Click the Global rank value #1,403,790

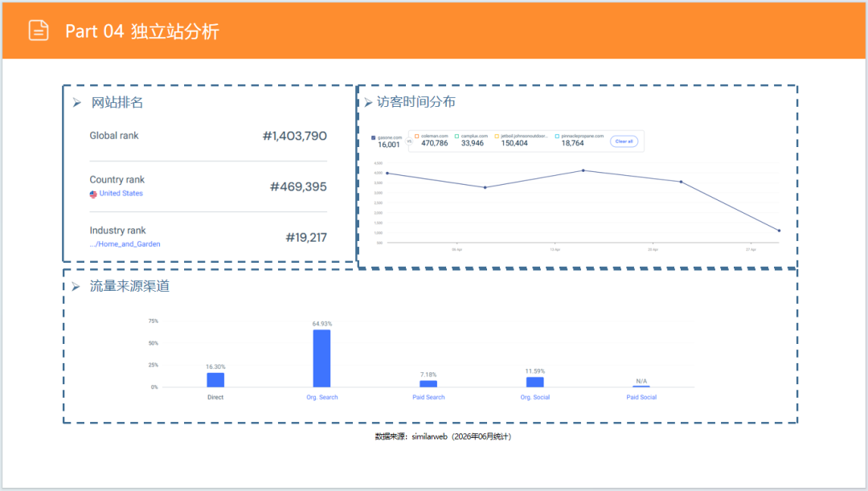294,136
